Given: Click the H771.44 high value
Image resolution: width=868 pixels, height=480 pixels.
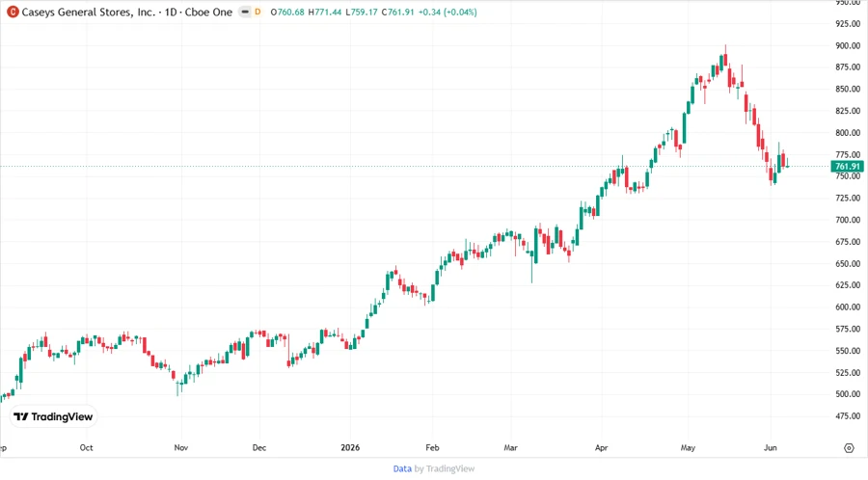Looking at the screenshot, I should [x=325, y=13].
